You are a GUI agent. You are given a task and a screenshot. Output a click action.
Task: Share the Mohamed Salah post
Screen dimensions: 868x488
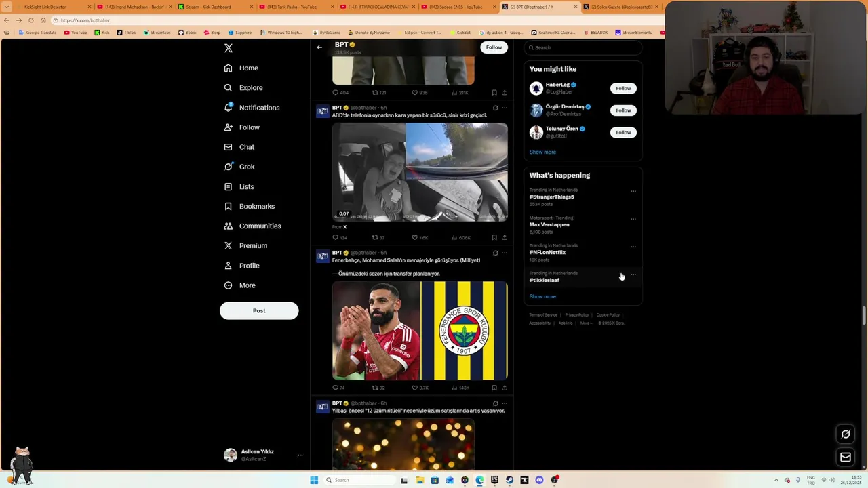(504, 388)
